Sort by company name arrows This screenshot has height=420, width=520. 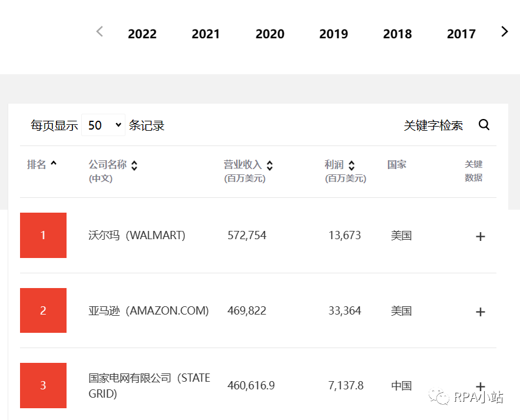134,165
